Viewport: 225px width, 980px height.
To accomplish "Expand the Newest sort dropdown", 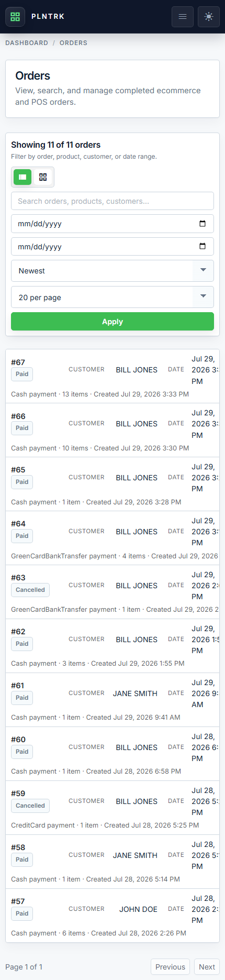I will point(113,271).
